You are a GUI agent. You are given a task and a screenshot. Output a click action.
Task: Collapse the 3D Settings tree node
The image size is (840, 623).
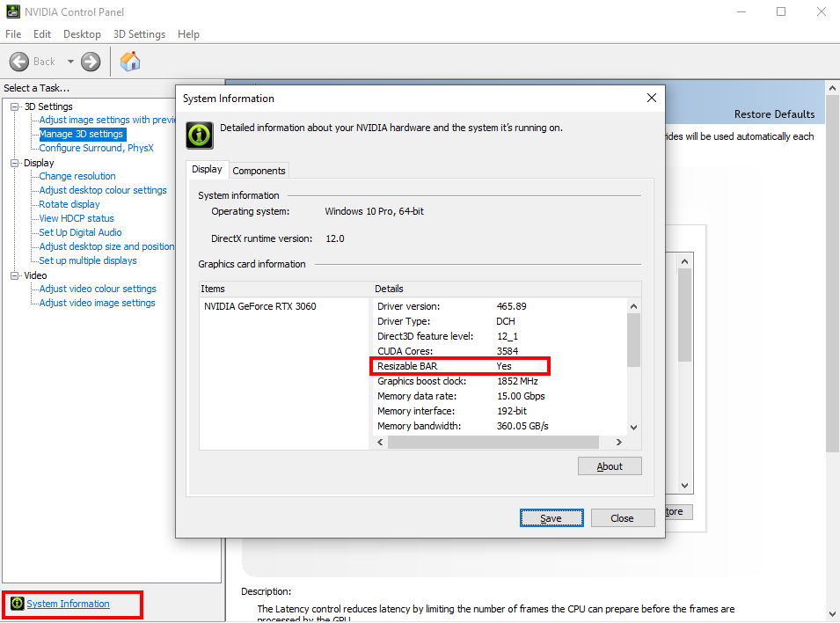tap(15, 107)
